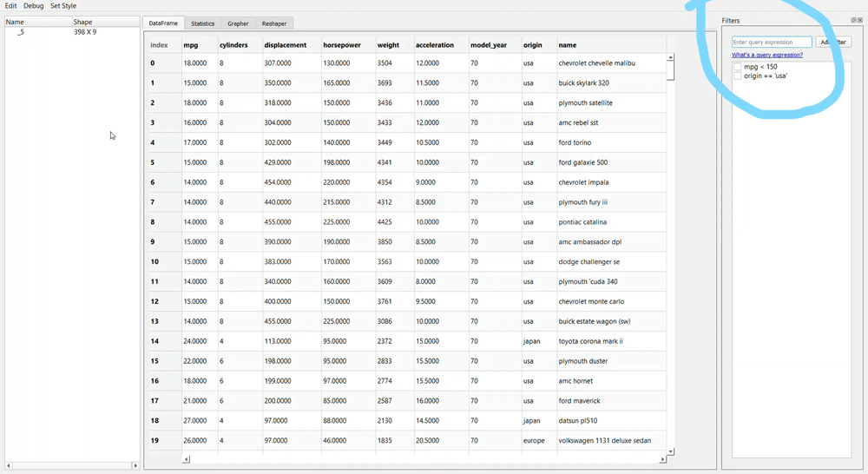Focus the 'Enter query expression' input field
Screen dimensions: 868x474
[771, 42]
